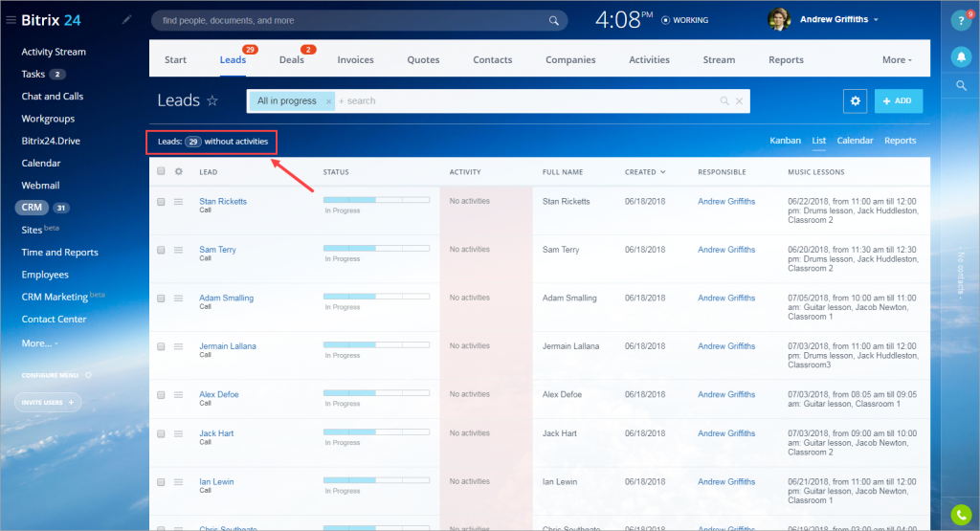The image size is (980, 531).
Task: Open the notifications bell icon
Action: click(961, 56)
